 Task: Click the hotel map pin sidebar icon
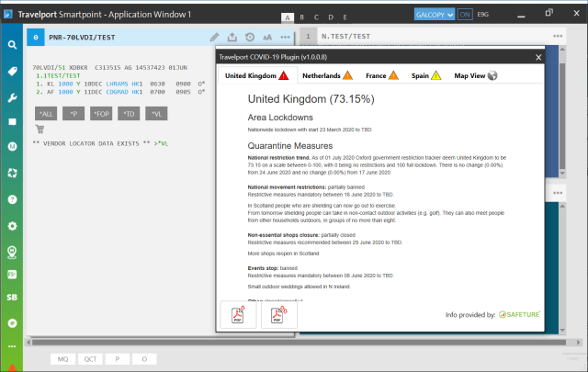coord(12,252)
